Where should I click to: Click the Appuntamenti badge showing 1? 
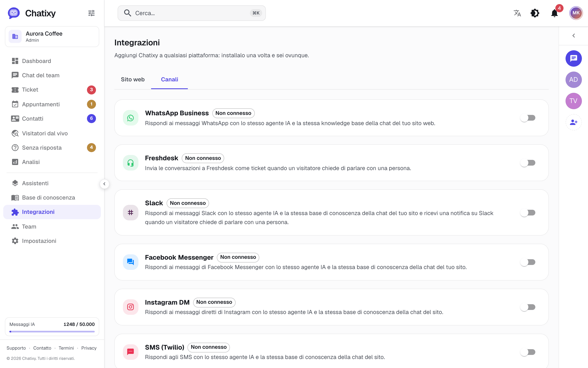(91, 104)
